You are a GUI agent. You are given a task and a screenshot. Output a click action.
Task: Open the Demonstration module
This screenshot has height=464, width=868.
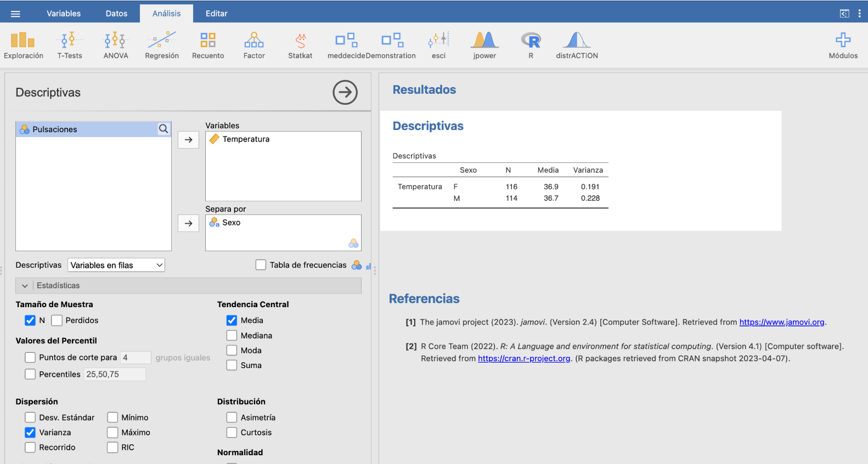391,46
